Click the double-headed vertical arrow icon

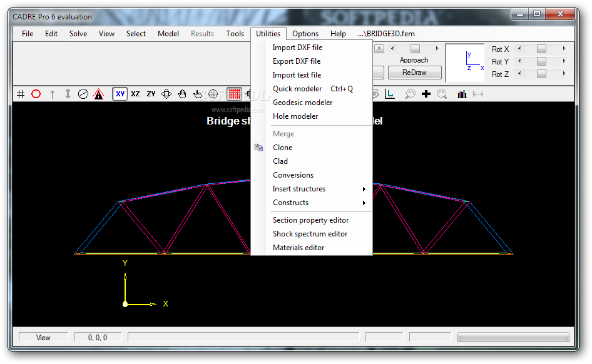68,94
